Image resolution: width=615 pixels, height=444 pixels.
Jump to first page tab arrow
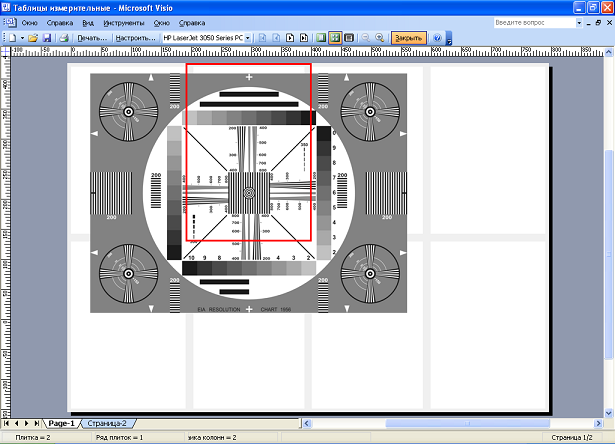[x=6, y=423]
